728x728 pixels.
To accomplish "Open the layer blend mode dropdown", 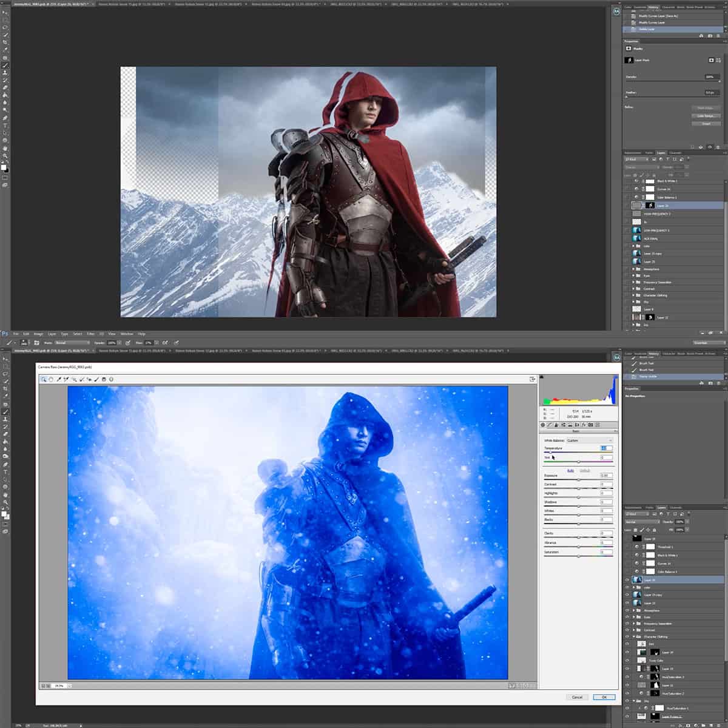I will coord(640,167).
